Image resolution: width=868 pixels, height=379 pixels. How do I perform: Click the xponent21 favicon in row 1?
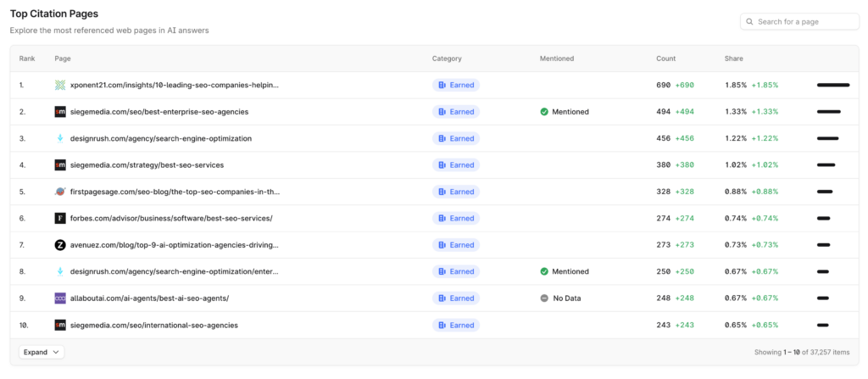60,85
